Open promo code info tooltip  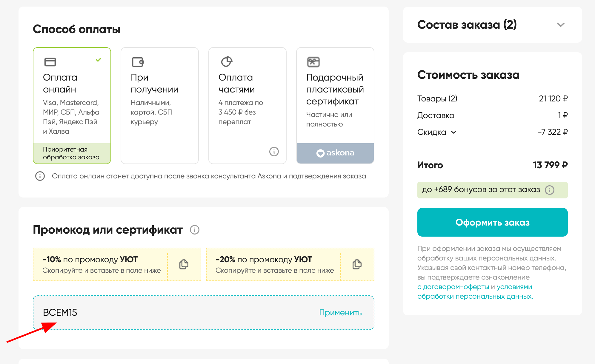(195, 230)
